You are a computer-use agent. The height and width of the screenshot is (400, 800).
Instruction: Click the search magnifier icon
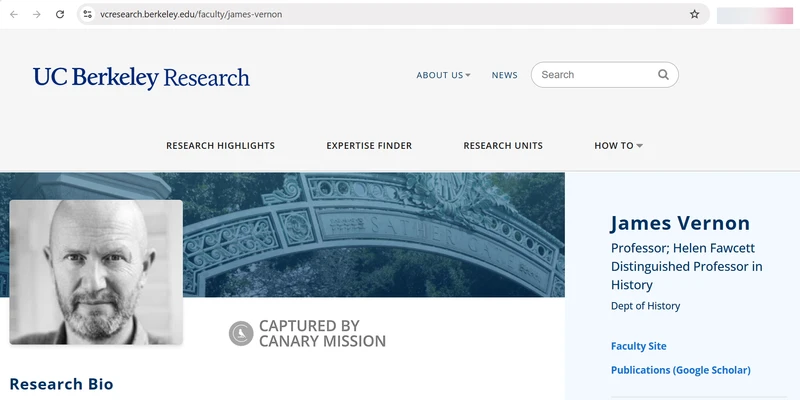point(663,74)
